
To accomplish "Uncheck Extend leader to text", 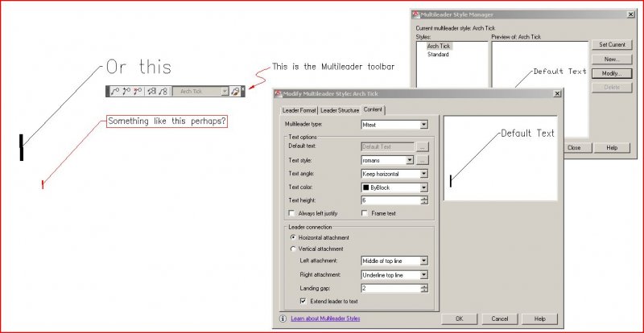I will click(x=303, y=302).
